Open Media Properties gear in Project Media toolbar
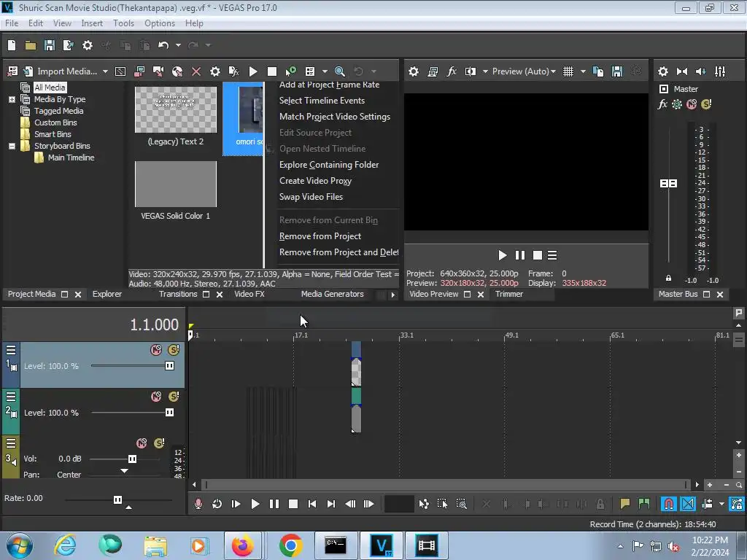The width and height of the screenshot is (747, 560). (215, 71)
